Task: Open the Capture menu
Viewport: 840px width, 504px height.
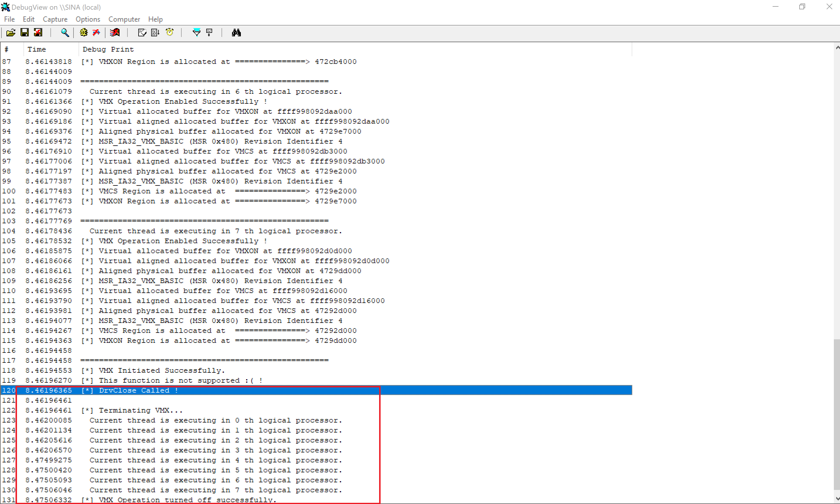Action: pos(55,19)
